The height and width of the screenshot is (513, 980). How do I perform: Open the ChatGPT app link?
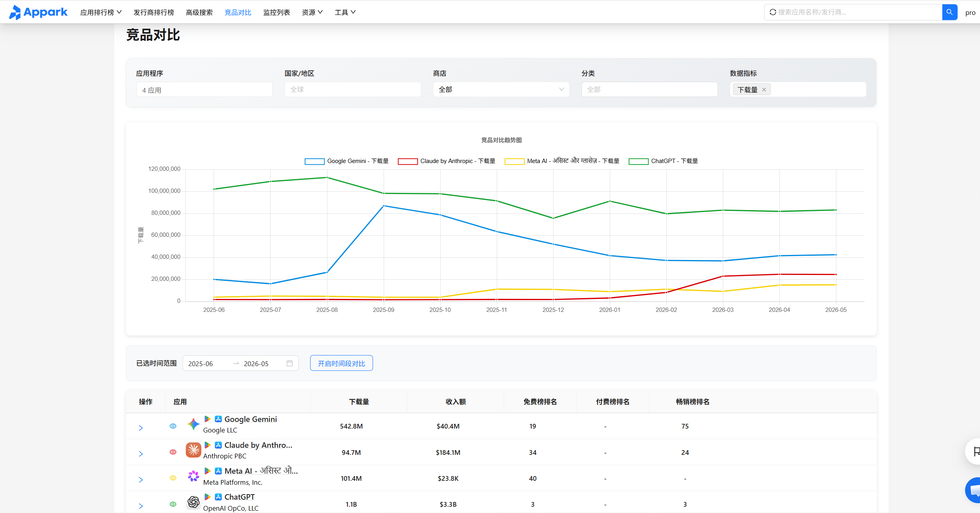coord(240,497)
